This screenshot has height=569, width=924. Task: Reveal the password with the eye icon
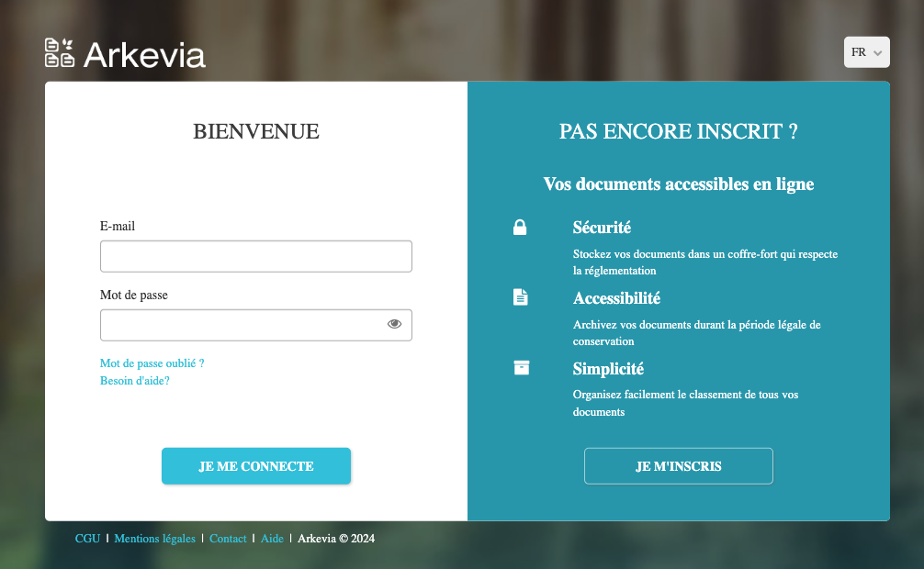pyautogui.click(x=394, y=323)
